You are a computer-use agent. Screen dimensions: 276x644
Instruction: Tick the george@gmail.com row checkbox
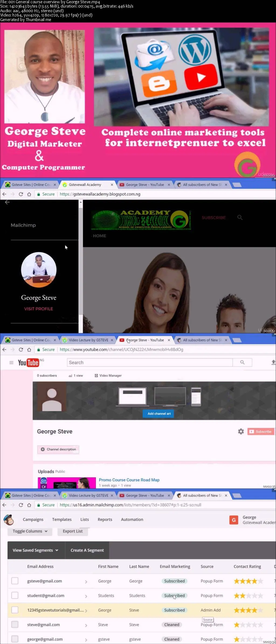15,639
